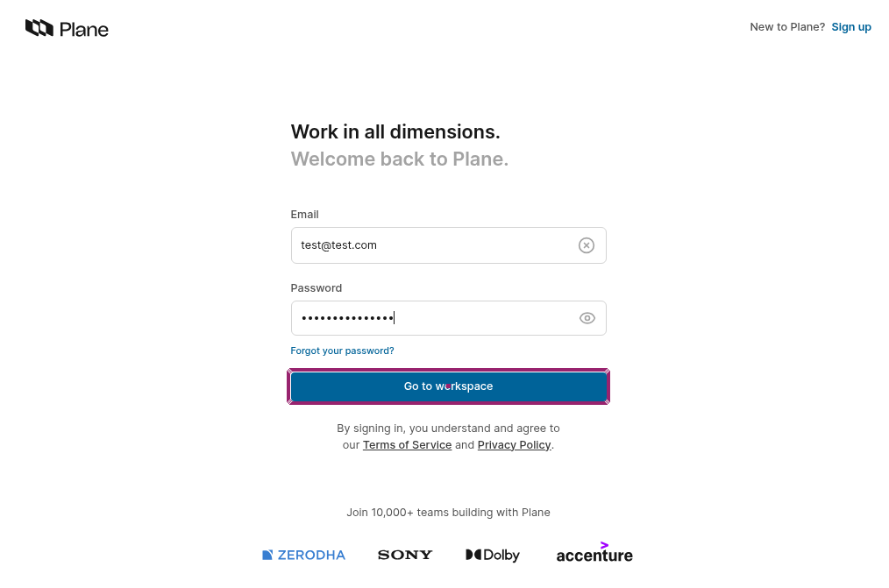Click the Dolby logo
The height and width of the screenshot is (588, 889).
[493, 555]
